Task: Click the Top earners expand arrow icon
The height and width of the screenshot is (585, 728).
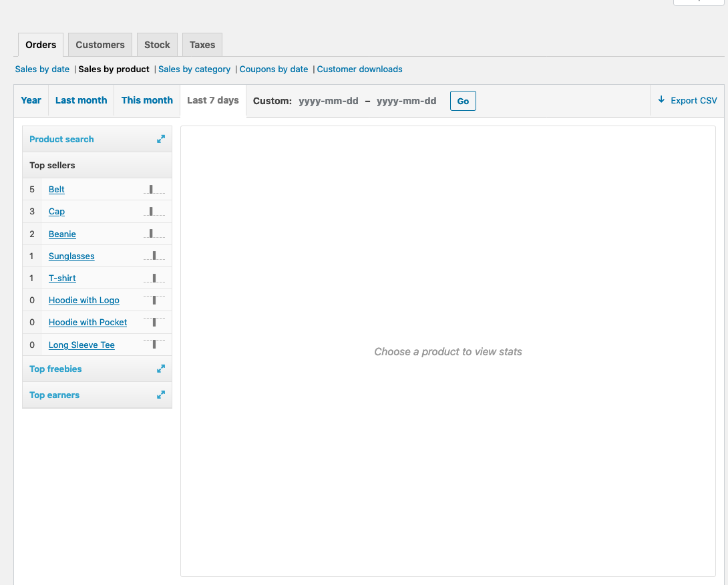Action: coord(160,395)
